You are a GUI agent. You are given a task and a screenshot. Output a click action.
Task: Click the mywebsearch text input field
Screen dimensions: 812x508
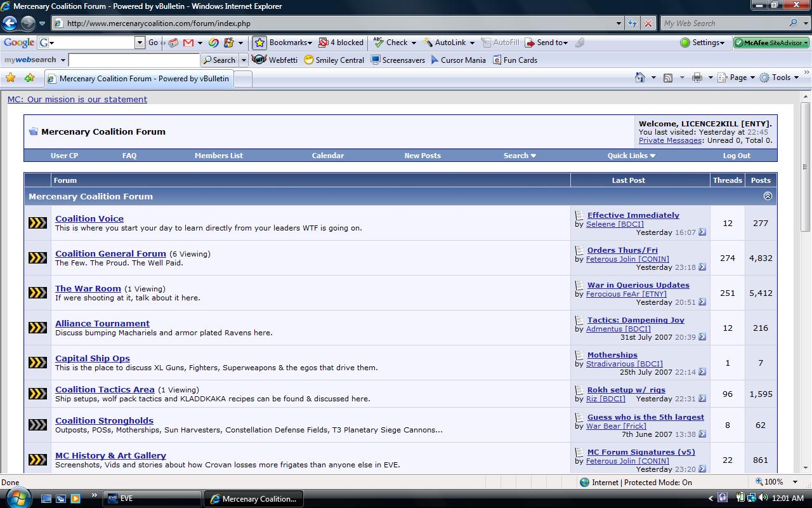[134, 60]
